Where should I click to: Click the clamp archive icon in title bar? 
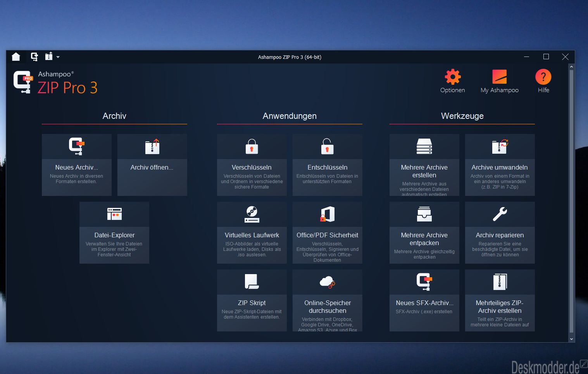click(x=34, y=57)
